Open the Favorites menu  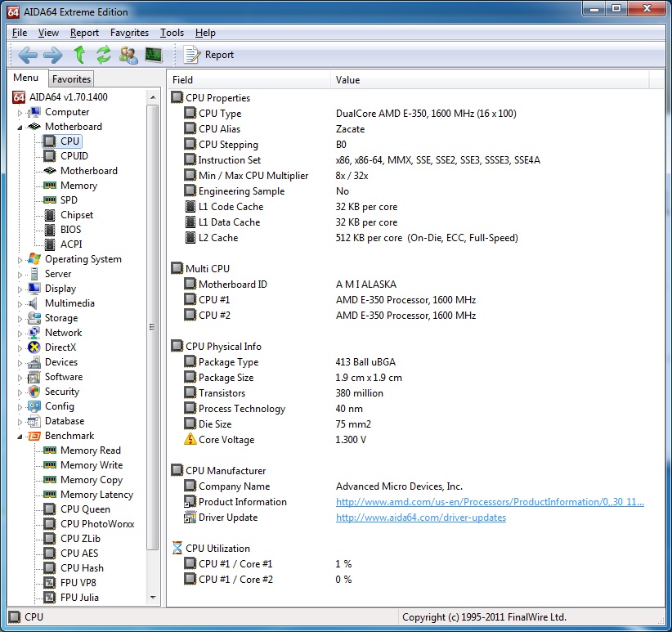[129, 33]
